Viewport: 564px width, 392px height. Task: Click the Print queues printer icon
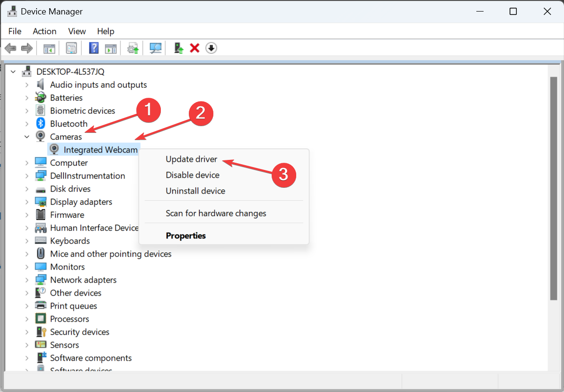[x=40, y=306]
